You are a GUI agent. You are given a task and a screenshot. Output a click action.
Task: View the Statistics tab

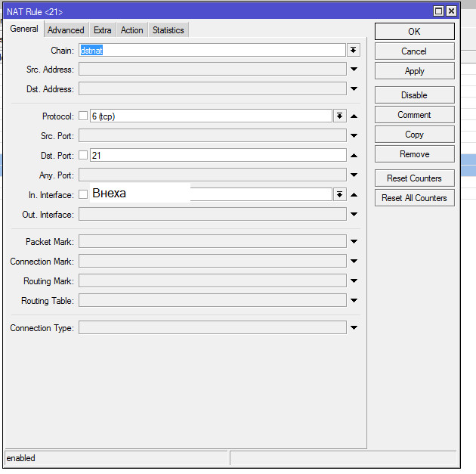coord(168,30)
